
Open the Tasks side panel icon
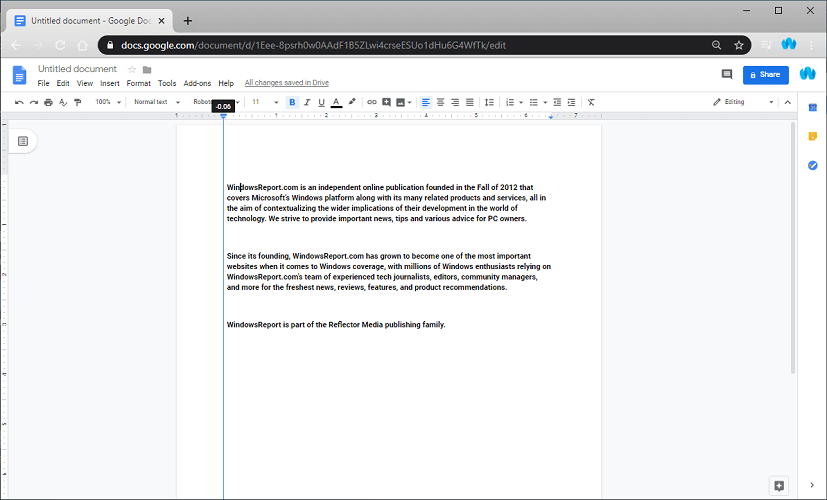click(813, 166)
